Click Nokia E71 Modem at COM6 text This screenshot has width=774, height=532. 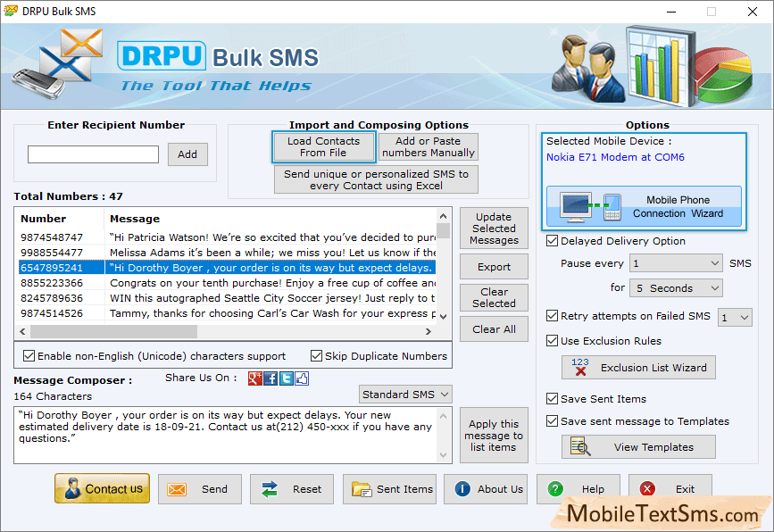click(x=615, y=157)
